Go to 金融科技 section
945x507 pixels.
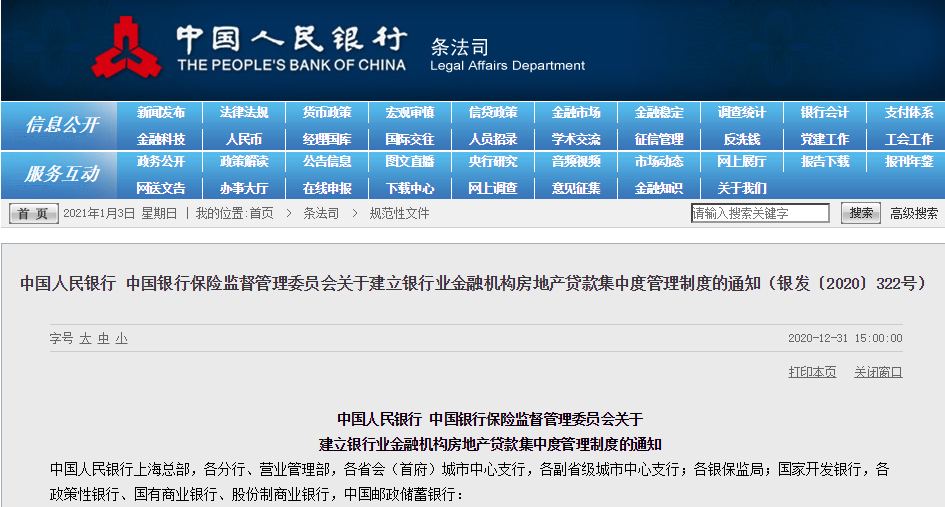161,139
